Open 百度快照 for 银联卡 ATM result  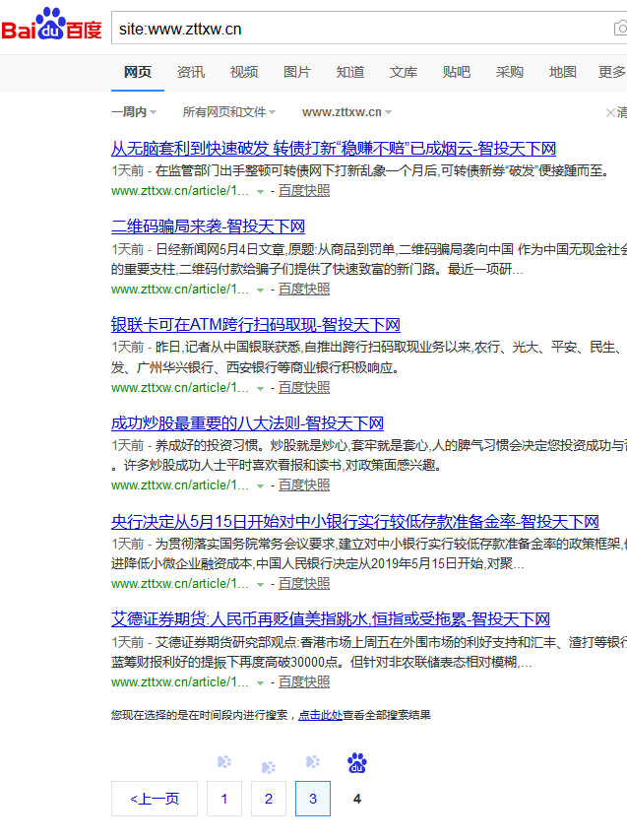(304, 388)
